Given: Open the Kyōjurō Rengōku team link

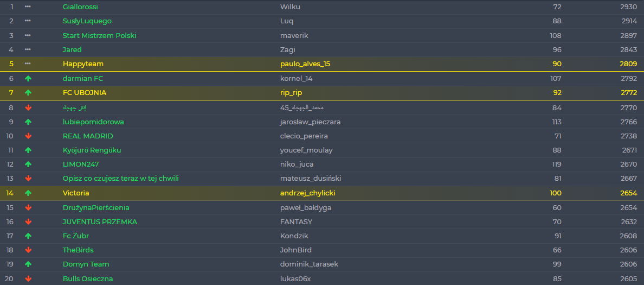Looking at the screenshot, I should pos(92,150).
